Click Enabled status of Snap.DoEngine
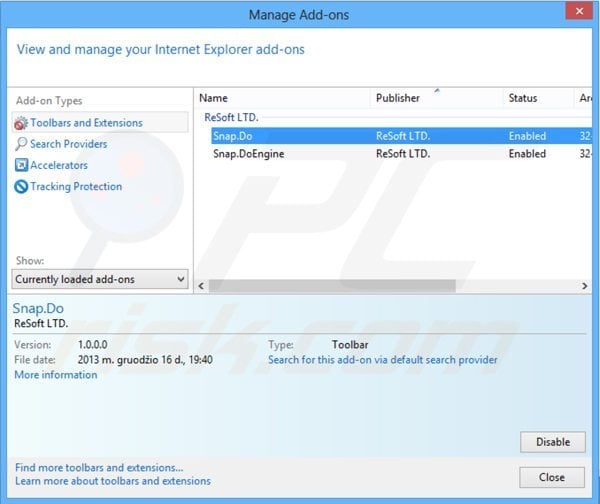600x504 pixels. point(527,154)
